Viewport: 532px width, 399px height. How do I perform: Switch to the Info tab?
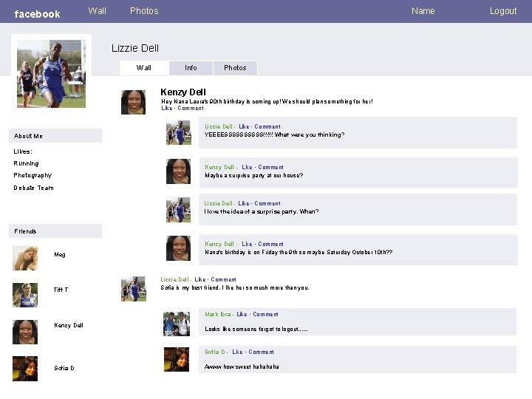pos(191,68)
